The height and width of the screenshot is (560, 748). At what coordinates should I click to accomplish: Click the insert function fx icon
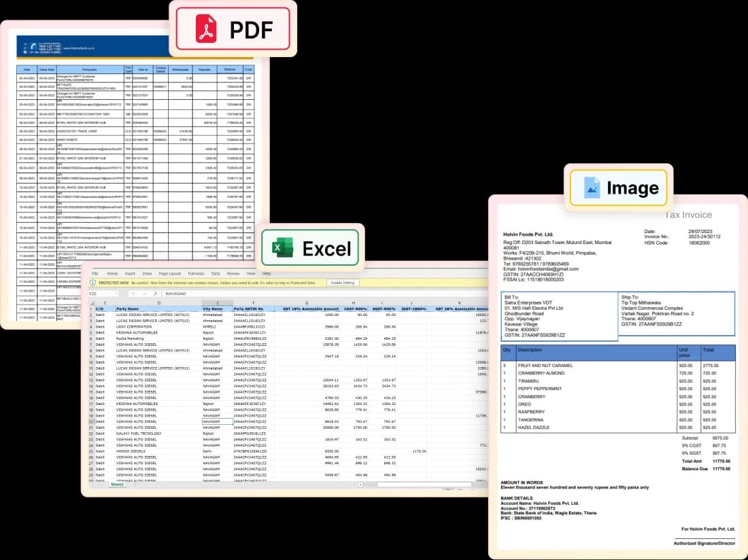(x=156, y=294)
